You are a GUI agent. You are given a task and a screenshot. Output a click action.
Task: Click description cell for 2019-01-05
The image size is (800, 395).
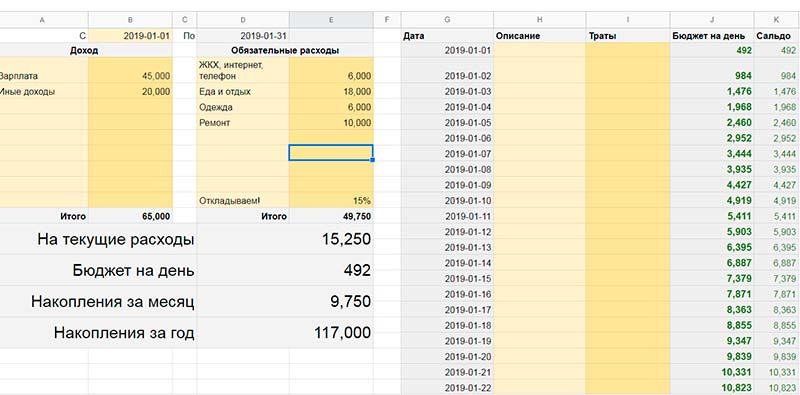coord(540,122)
